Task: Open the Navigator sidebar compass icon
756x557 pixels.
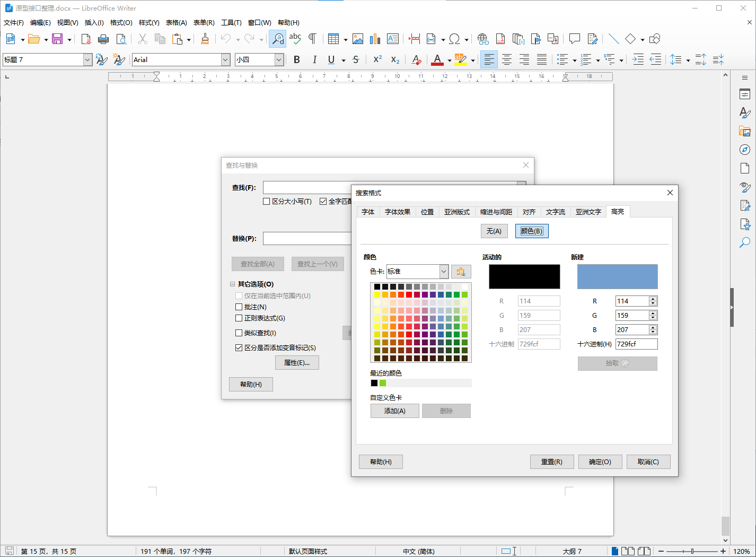Action: 745,150
